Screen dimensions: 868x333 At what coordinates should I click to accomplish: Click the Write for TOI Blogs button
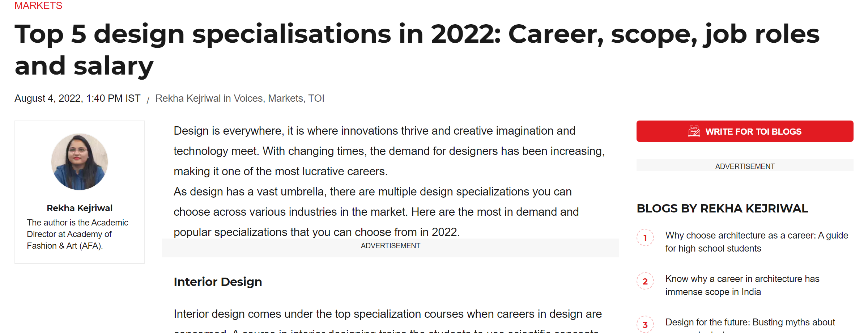tap(745, 131)
